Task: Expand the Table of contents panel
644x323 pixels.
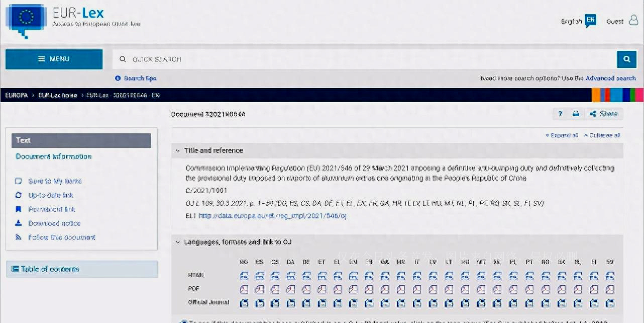Action: point(81,269)
